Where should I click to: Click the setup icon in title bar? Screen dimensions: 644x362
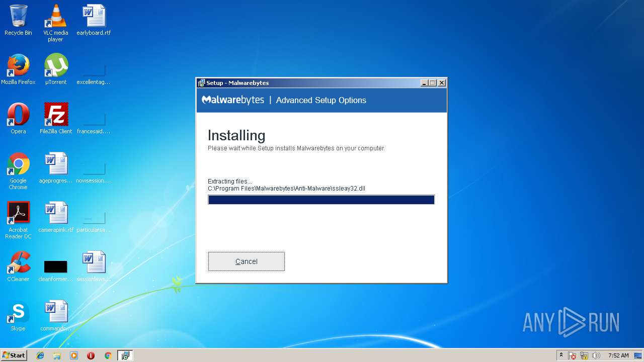tap(201, 83)
